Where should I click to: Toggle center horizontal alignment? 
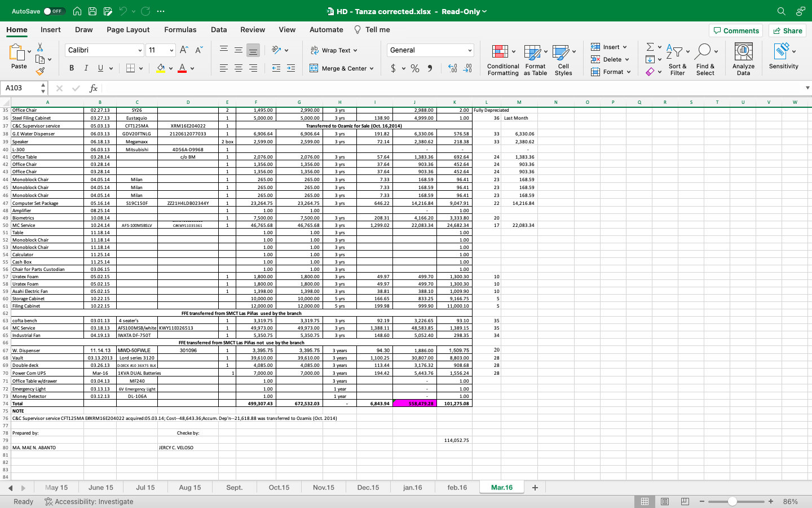point(239,68)
